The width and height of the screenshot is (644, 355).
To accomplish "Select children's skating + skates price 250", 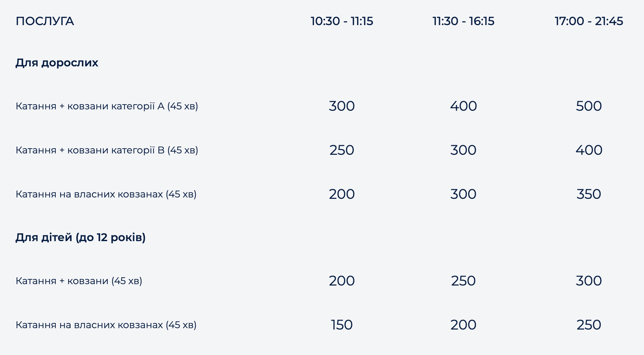I will (463, 281).
